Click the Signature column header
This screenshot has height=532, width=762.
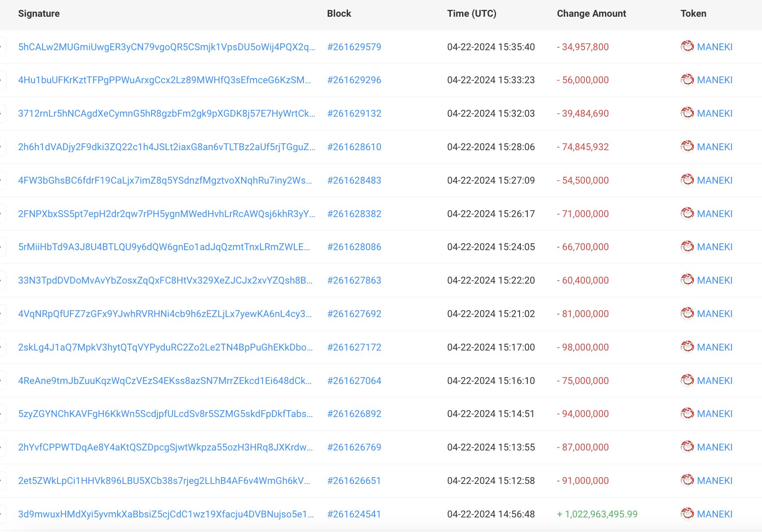click(x=39, y=14)
